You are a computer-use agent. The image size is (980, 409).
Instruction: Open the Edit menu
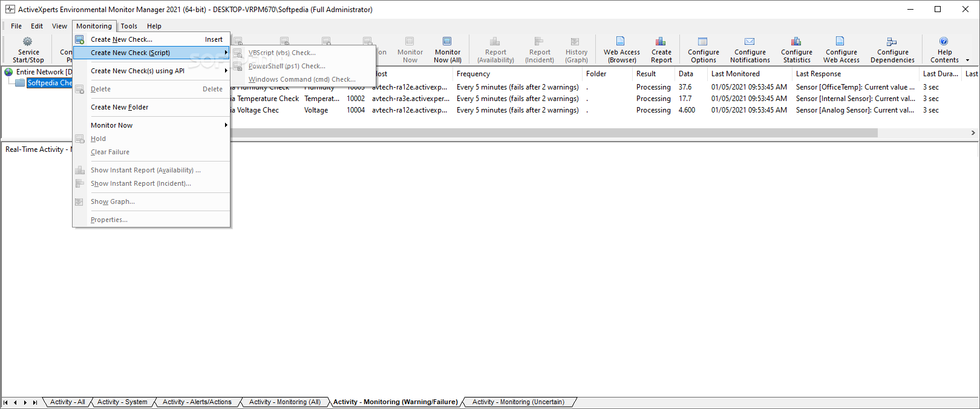pos(37,26)
